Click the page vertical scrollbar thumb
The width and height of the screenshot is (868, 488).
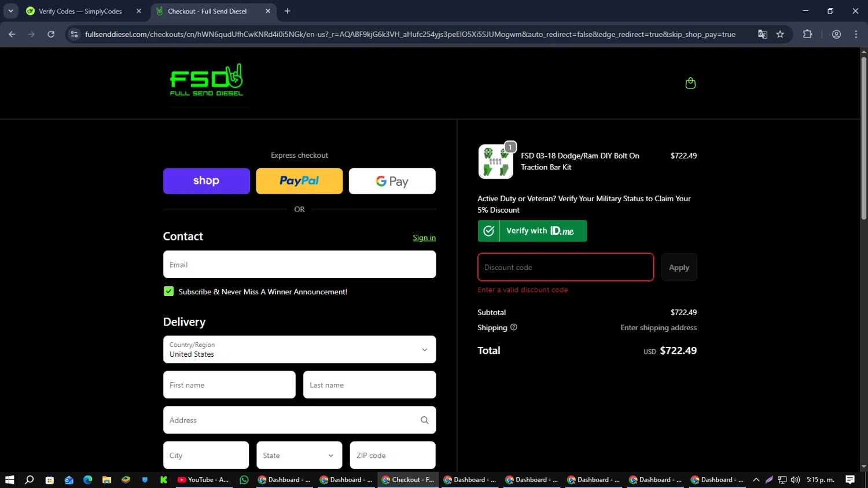pyautogui.click(x=864, y=138)
